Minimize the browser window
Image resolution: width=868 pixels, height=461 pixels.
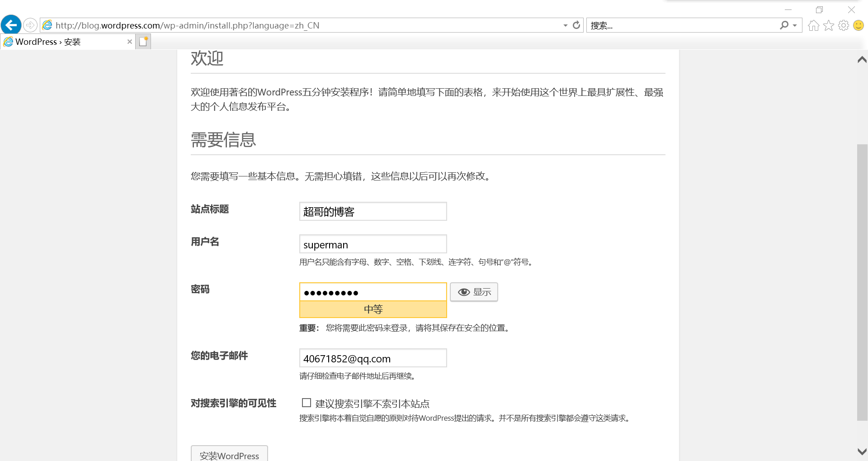(x=788, y=10)
